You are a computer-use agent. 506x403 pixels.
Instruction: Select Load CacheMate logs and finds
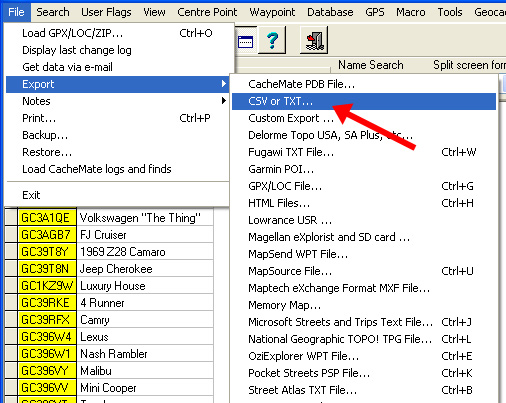tap(117, 169)
